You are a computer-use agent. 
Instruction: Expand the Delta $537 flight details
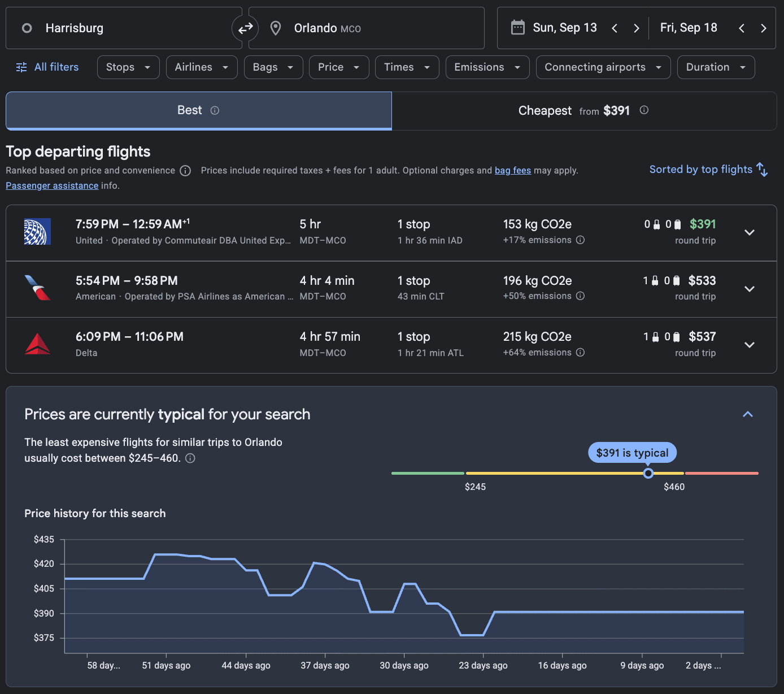pyautogui.click(x=750, y=345)
